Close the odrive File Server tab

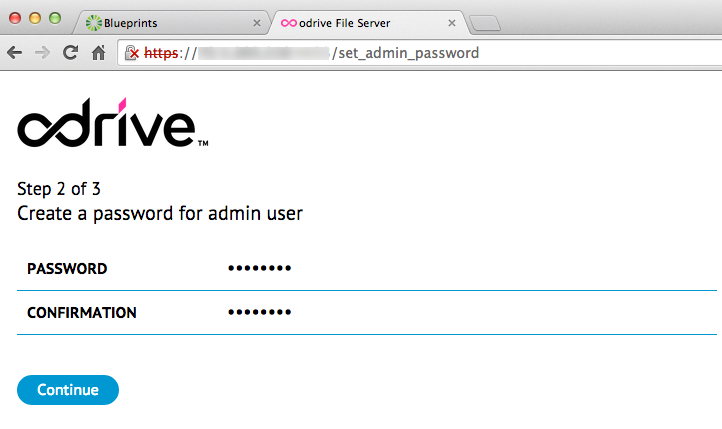[x=452, y=23]
